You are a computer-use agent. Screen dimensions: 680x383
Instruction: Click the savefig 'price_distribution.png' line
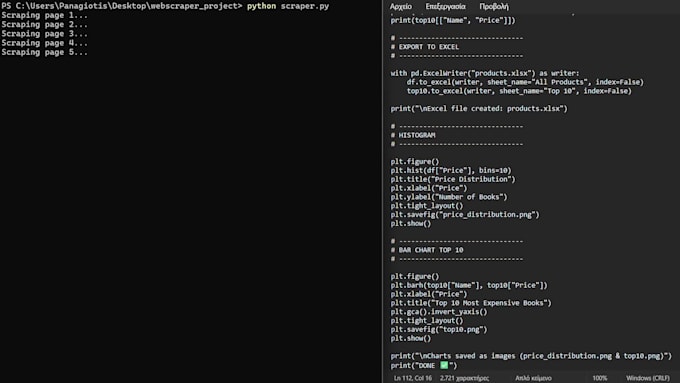tap(465, 215)
